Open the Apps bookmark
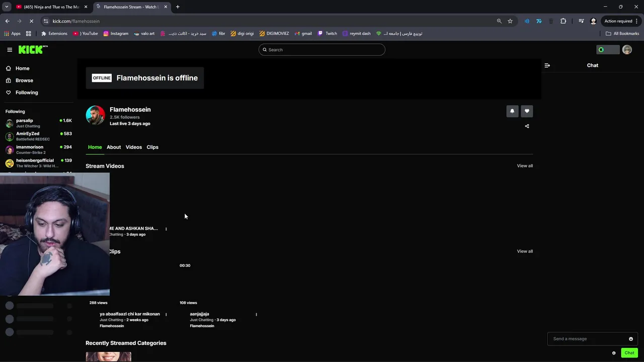This screenshot has height=362, width=644. click(13, 34)
